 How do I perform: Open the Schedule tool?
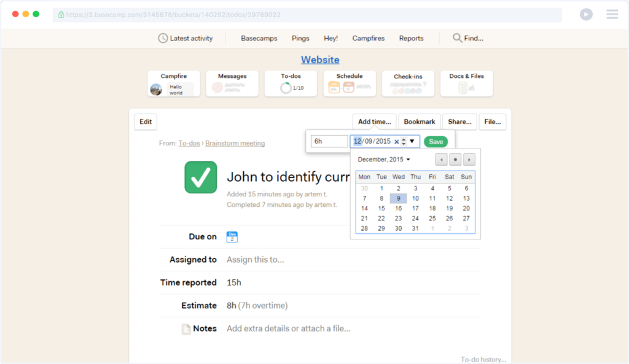point(349,83)
